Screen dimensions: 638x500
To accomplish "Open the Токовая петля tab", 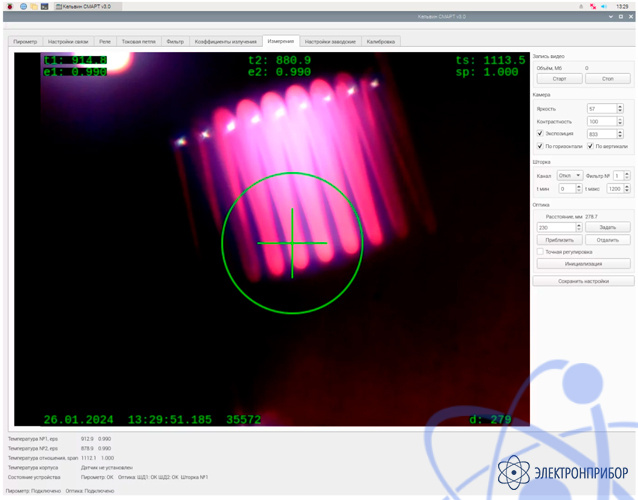I will [x=139, y=42].
